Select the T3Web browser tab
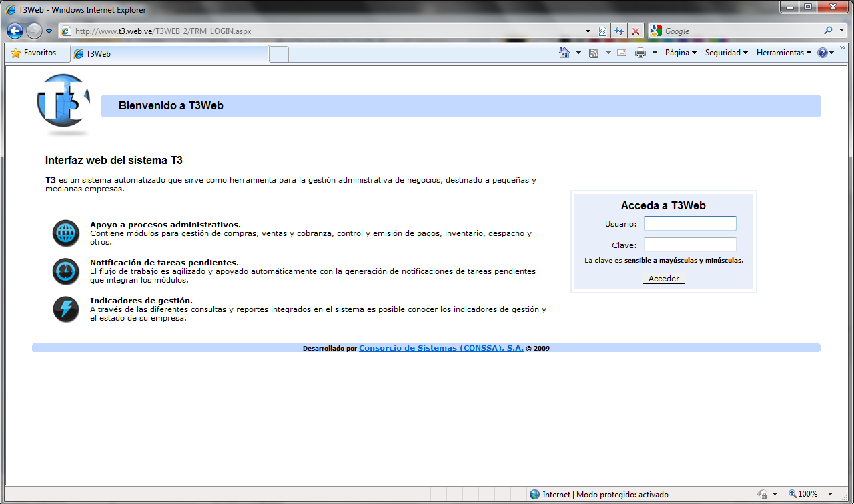The image size is (854, 504). pos(169,53)
